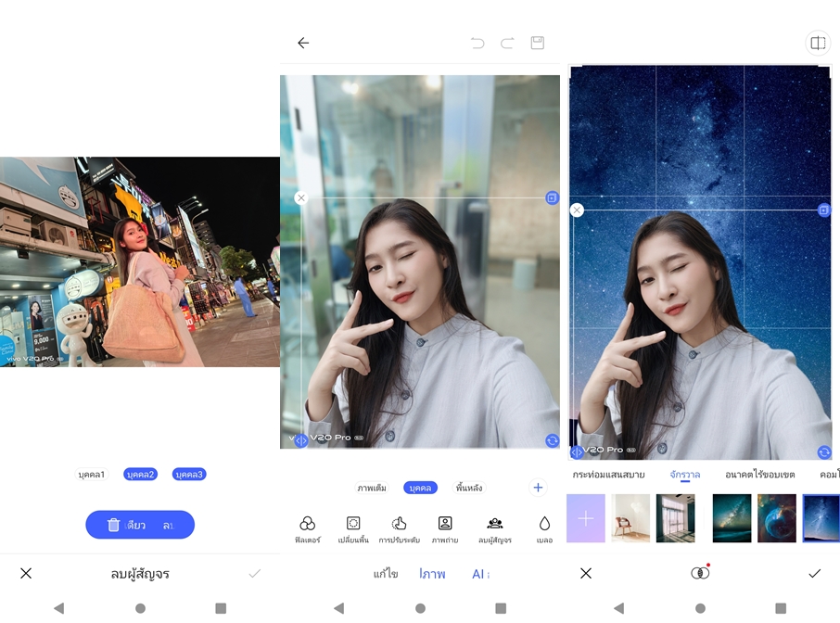840x623 pixels.
Task: Tap the blend overlay circles icon
Action: point(700,573)
